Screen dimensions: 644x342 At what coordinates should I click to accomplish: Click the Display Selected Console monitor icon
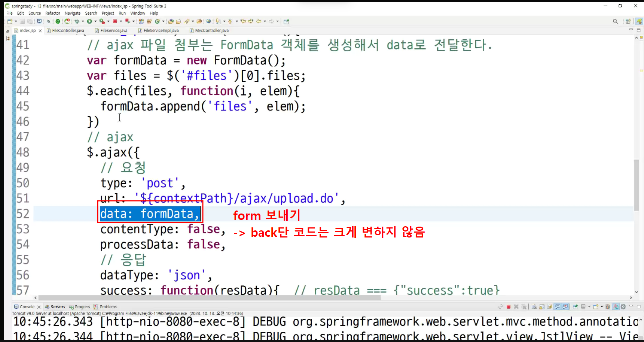(x=583, y=307)
